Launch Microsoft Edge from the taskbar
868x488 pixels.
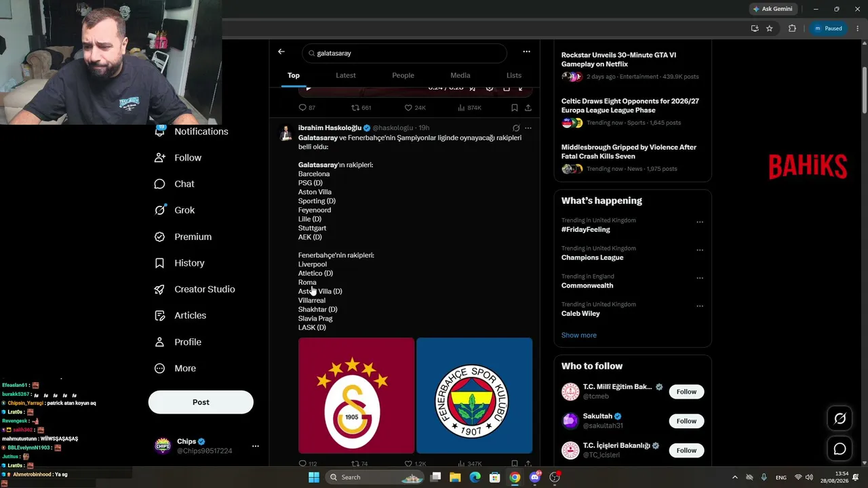point(475,477)
